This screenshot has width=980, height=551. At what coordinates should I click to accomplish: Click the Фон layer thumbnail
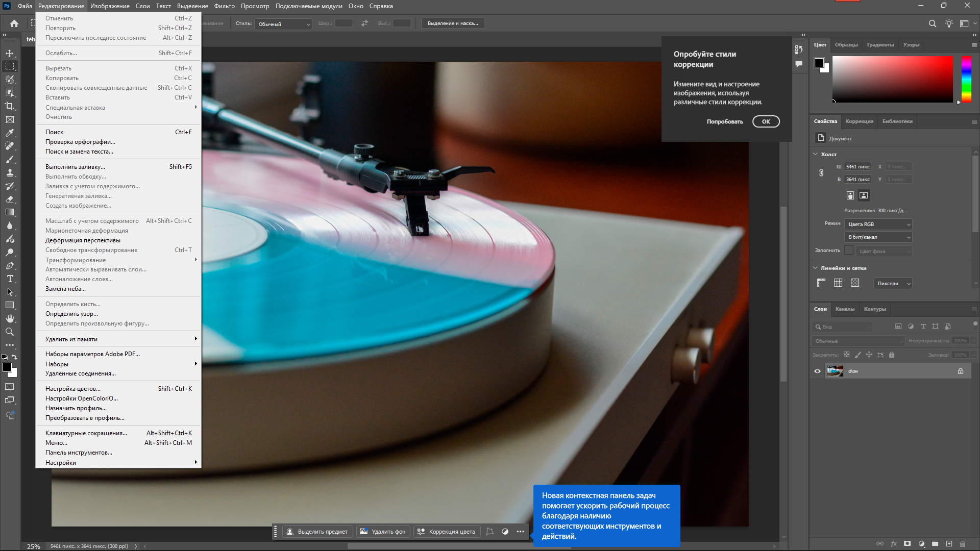coord(835,371)
